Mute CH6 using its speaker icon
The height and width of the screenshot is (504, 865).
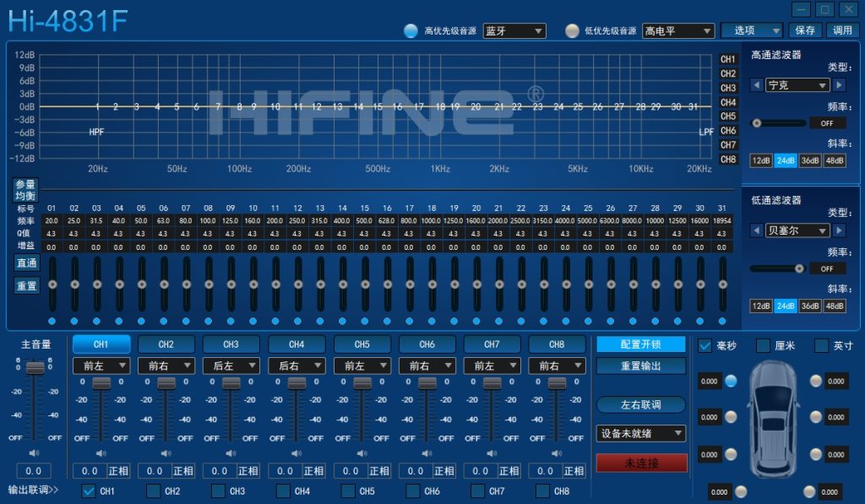pyautogui.click(x=427, y=453)
